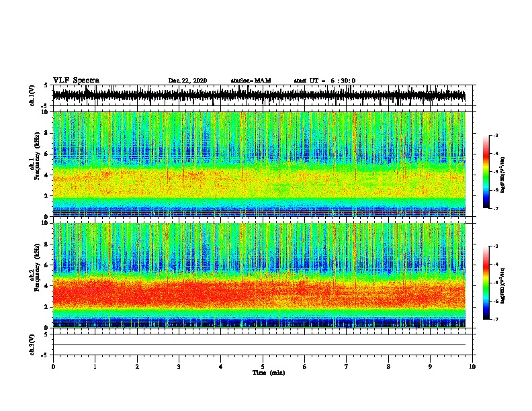Viewport: 532px width, 411px height.
Task: Click time axis tick label '5'
Action: (x=263, y=367)
